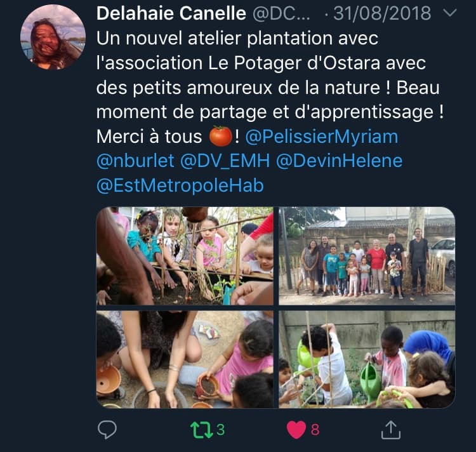The image size is (476, 452).
Task: Click the tweet body text to open it
Action: pos(270,87)
